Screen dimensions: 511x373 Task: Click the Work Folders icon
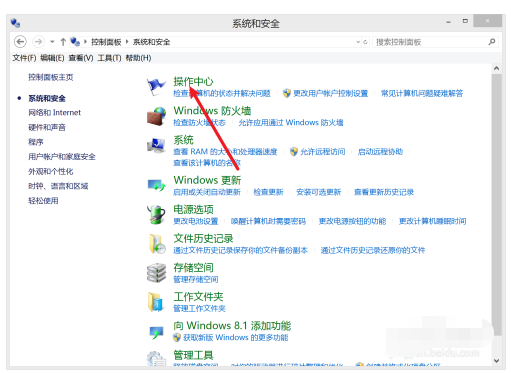[x=156, y=302]
